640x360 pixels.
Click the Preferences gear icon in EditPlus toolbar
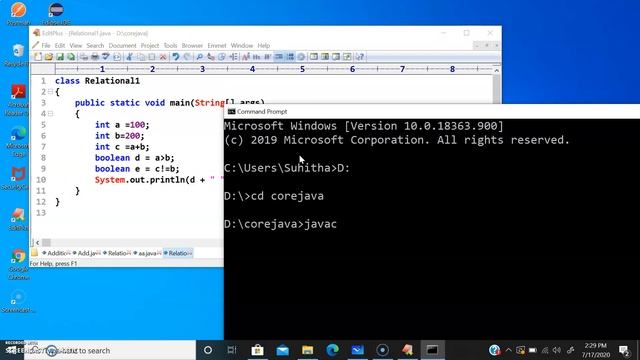(x=301, y=57)
